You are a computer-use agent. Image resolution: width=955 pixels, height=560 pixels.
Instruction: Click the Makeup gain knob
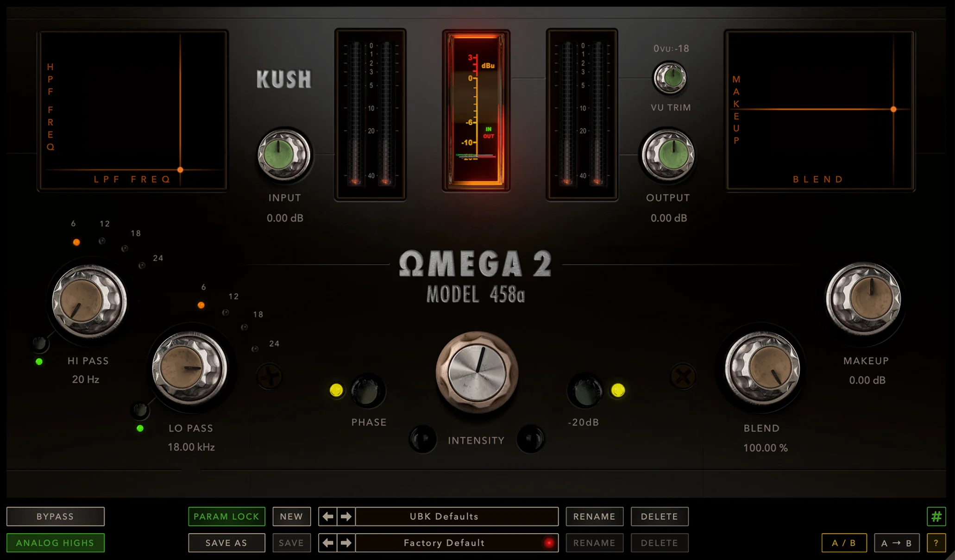click(x=863, y=299)
